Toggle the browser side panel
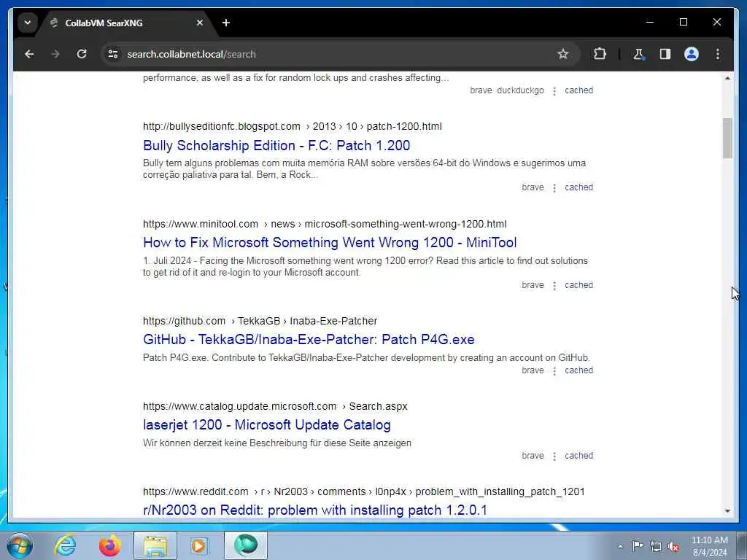The image size is (747, 560). point(665,54)
